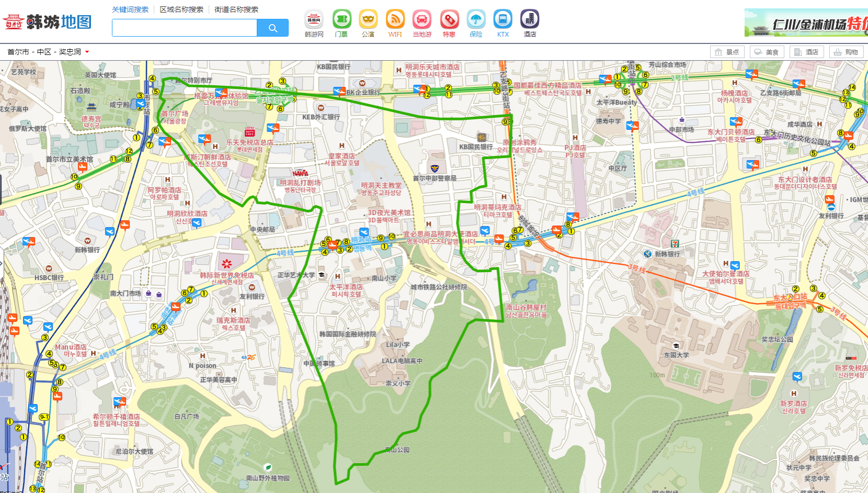Click the 乐天免税店总店 label
This screenshot has height=493, width=868.
click(x=249, y=145)
